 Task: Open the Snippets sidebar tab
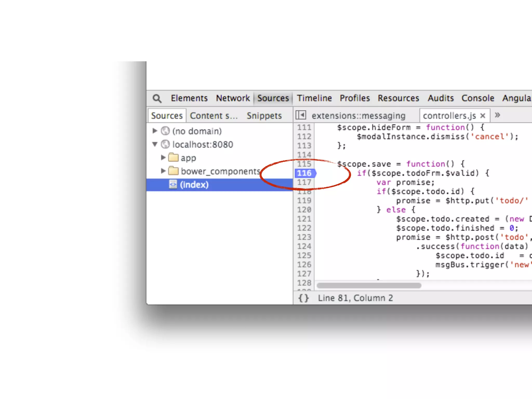[x=264, y=116]
